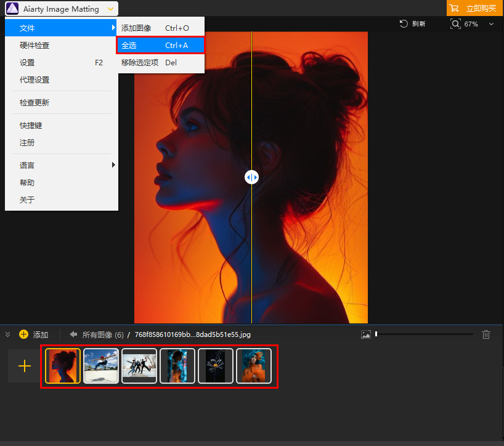504x446 pixels.
Task: Click the thumbnail size image icon
Action: point(366,334)
